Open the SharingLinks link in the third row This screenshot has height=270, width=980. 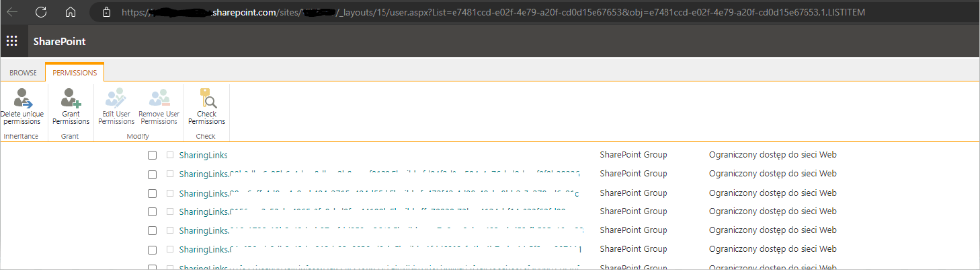point(378,193)
